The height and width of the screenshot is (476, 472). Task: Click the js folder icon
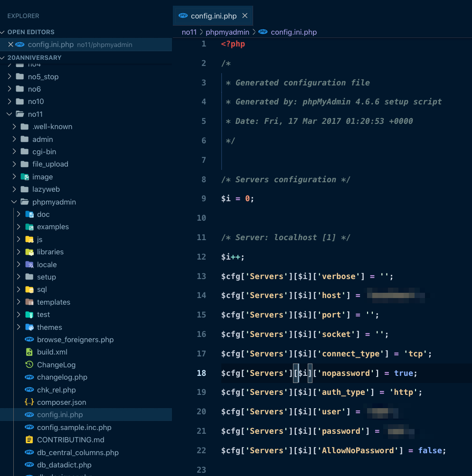29,239
